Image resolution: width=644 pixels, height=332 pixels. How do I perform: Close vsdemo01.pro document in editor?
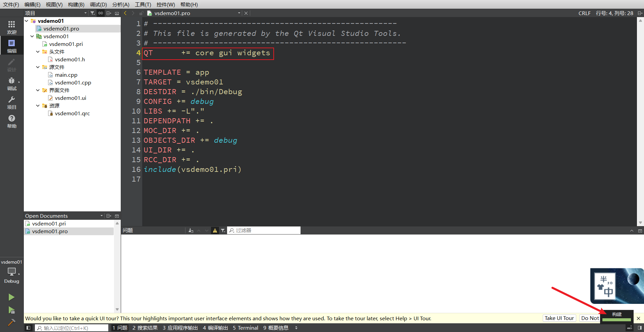246,13
